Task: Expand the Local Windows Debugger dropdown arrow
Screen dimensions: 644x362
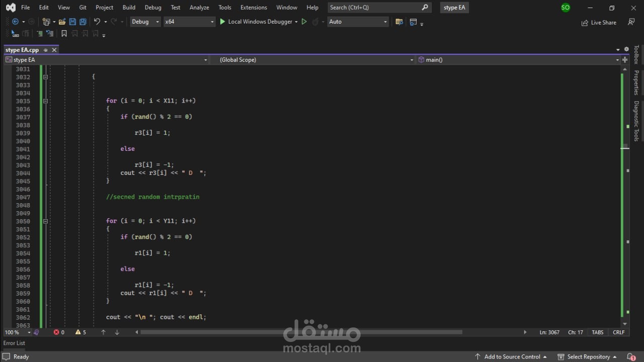Action: [296, 22]
